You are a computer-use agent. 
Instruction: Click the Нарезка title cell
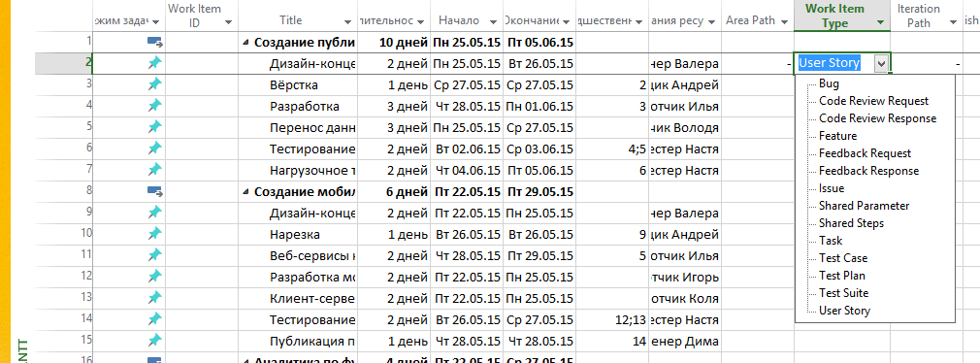[298, 234]
